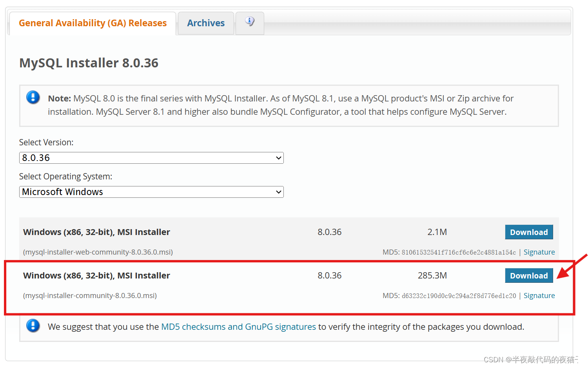Open the MD5 checksums and GnuPG signatures link
The width and height of the screenshot is (588, 367).
[238, 327]
